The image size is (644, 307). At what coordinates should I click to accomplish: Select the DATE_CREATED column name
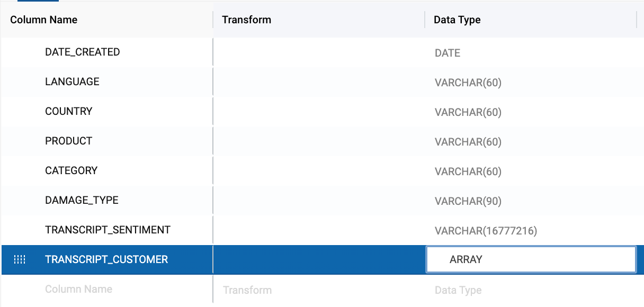tap(83, 52)
